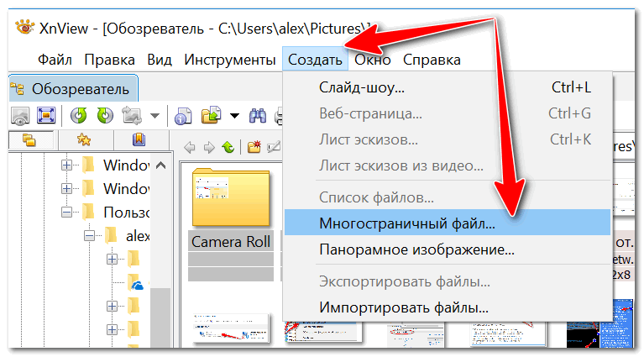
Task: Select the OneDrive cloud folder in tree
Action: point(136,282)
